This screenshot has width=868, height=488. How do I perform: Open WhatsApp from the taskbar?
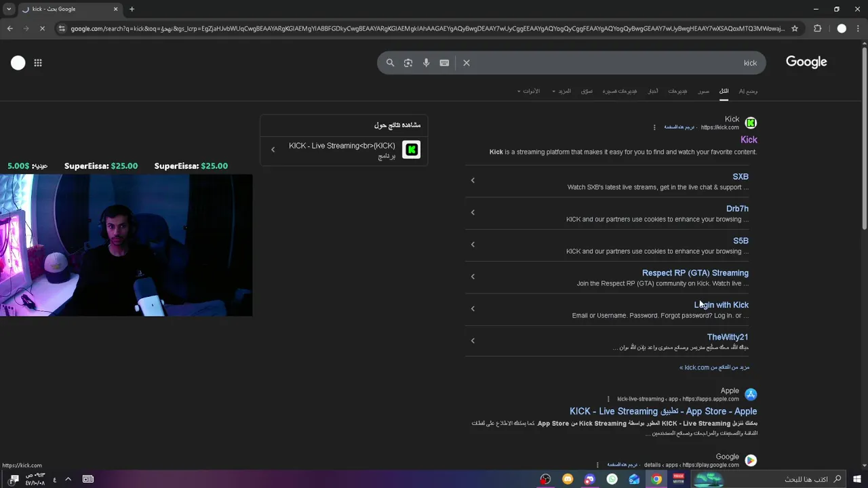pyautogui.click(x=612, y=479)
